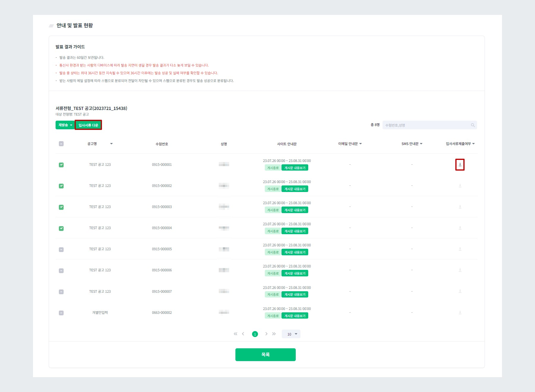Click the 개별만입력 posting name
The height and width of the screenshot is (392, 535).
pos(100,313)
